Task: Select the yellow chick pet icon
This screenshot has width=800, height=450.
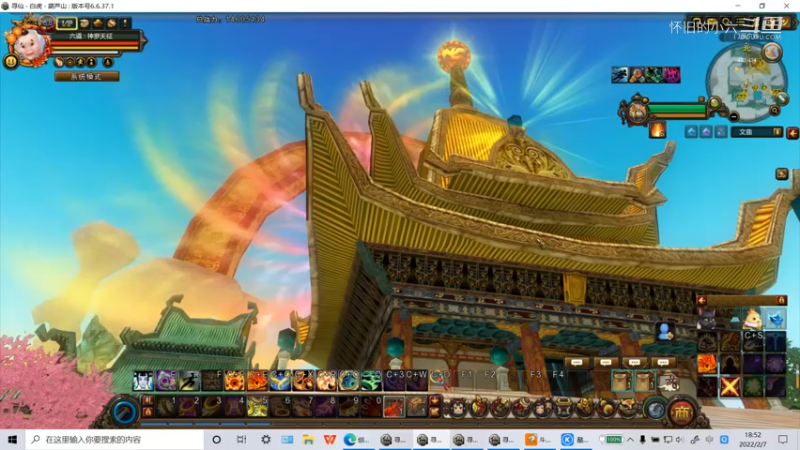Action: (753, 319)
